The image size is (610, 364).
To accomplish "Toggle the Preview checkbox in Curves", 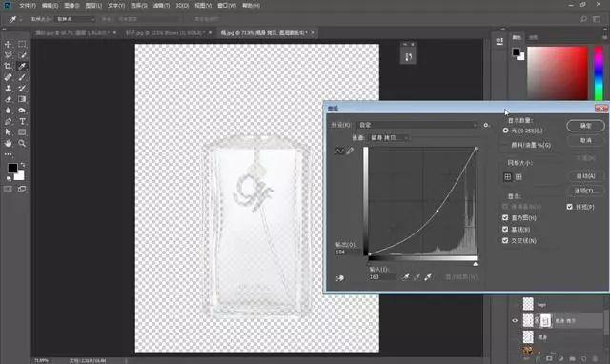I will 570,207.
